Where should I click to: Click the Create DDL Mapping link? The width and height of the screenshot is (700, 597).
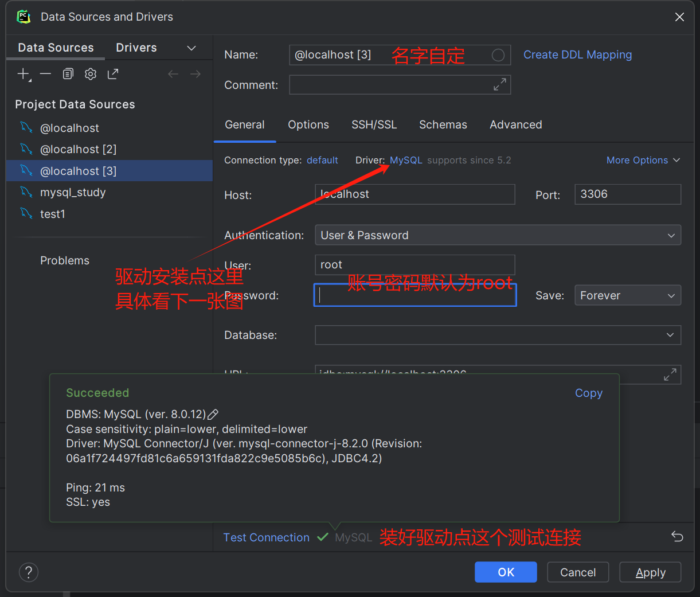point(578,55)
